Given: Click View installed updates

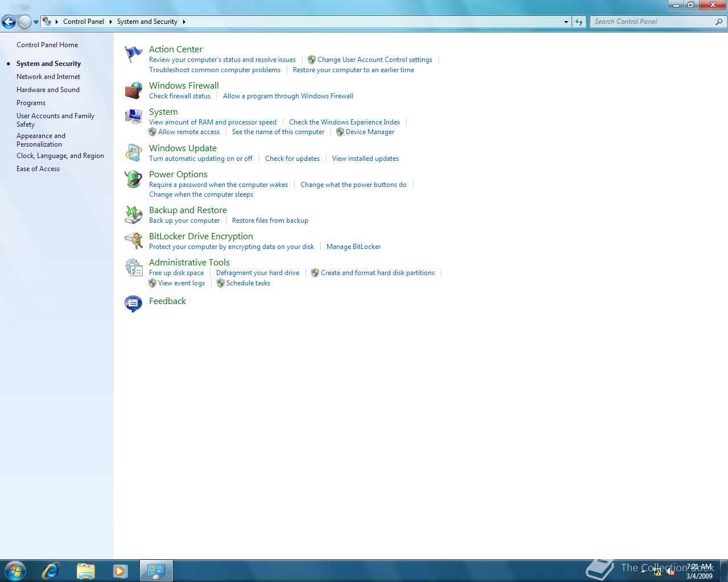Looking at the screenshot, I should pyautogui.click(x=365, y=159).
